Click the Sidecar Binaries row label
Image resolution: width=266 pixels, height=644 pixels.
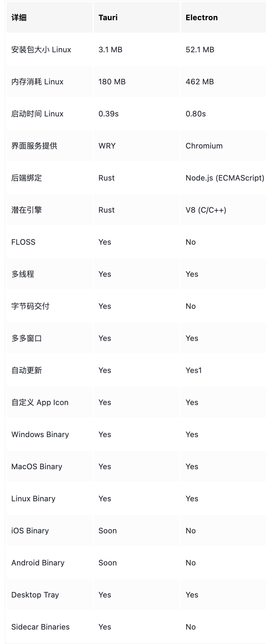click(40, 627)
